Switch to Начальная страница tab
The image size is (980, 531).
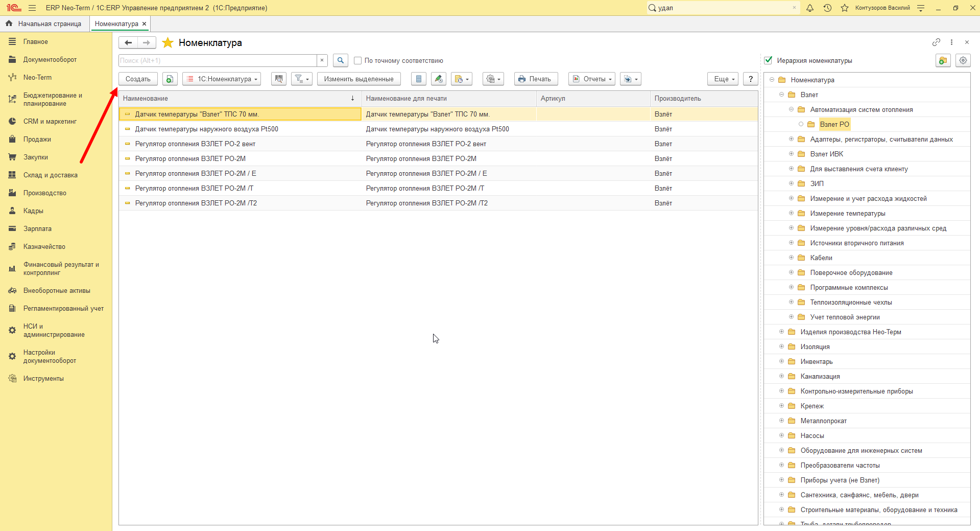44,24
